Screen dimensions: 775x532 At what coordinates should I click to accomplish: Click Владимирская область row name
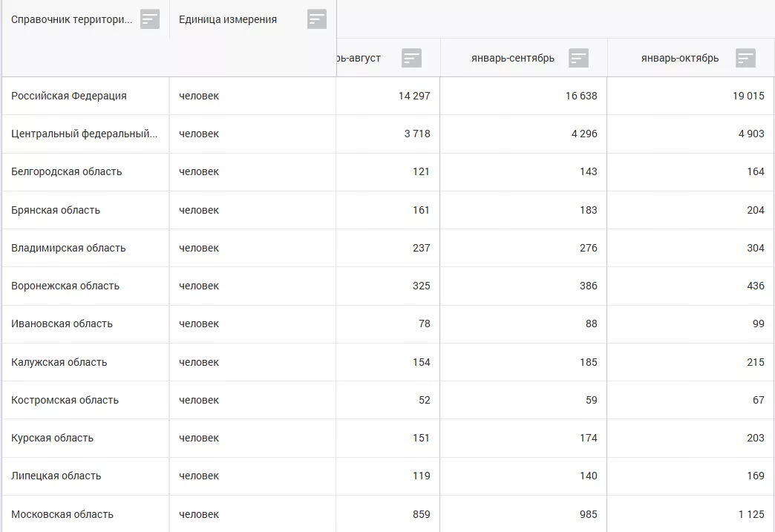click(x=68, y=249)
